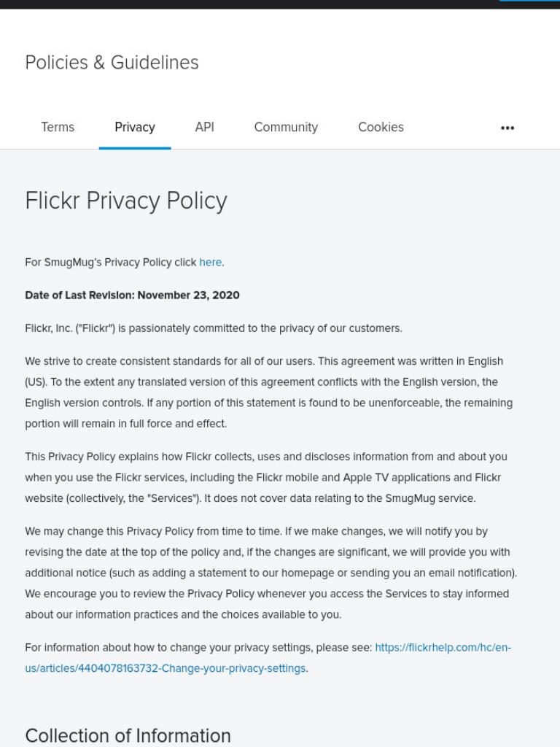Switch to the Cookies tab
This screenshot has height=747, width=560.
pyautogui.click(x=381, y=127)
